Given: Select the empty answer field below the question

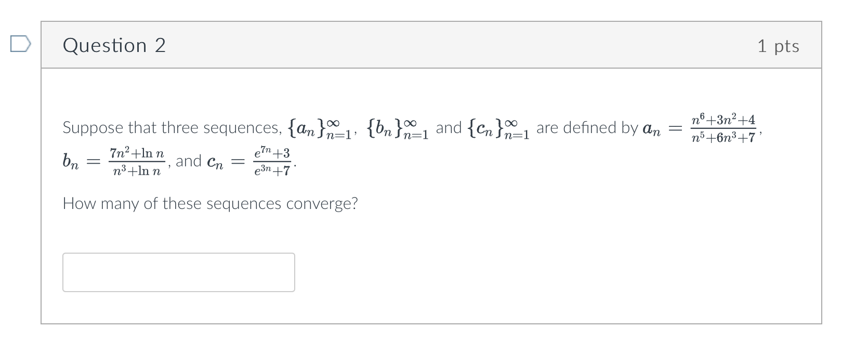Looking at the screenshot, I should tap(178, 271).
